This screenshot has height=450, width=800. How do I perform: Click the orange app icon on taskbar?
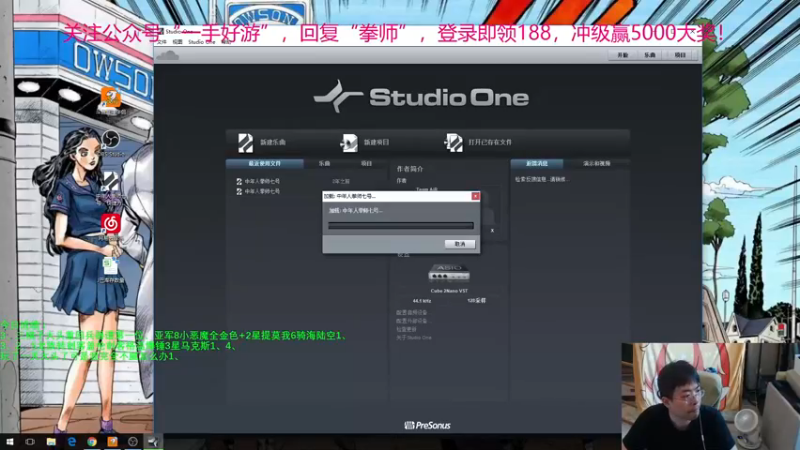pos(112,442)
